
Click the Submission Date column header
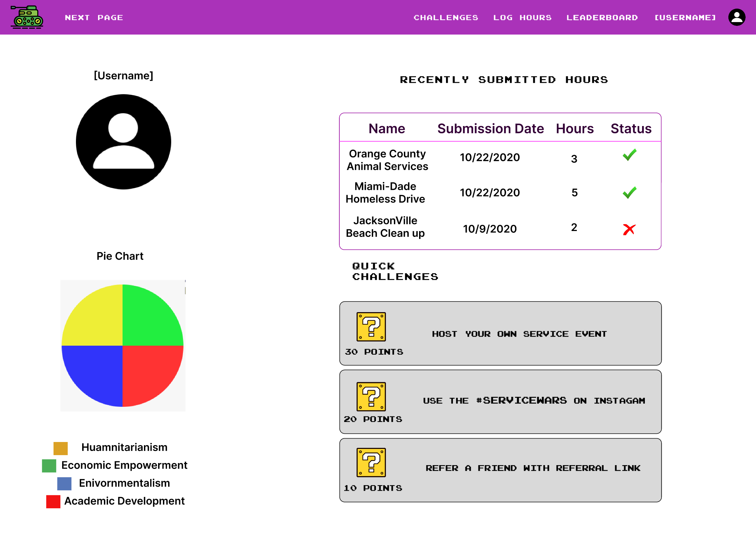[x=490, y=128]
